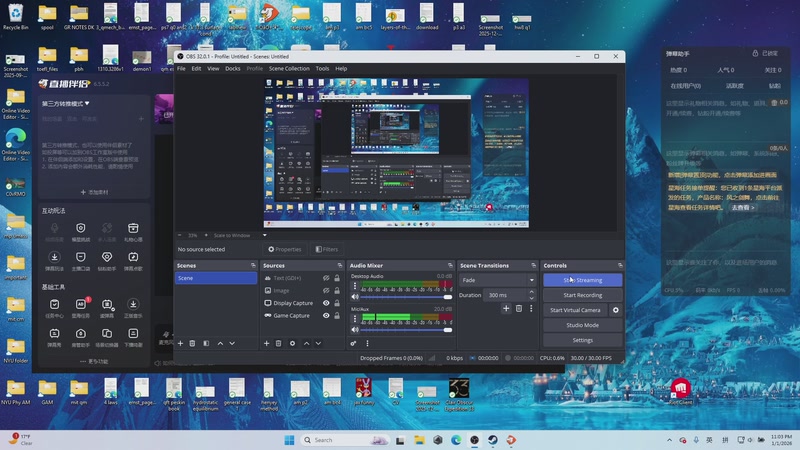Image resolution: width=800 pixels, height=450 pixels.
Task: Show the hidden Text (GDI+) source
Action: 326,278
